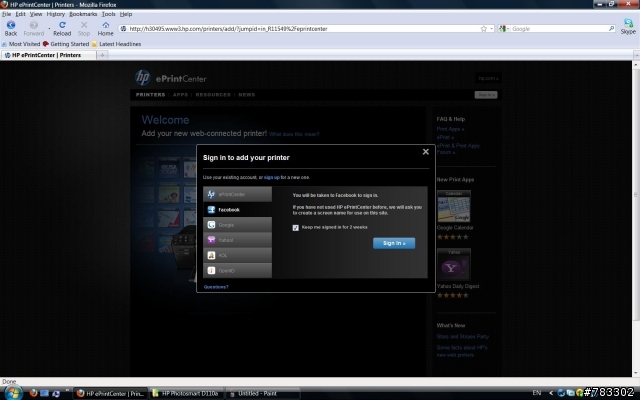640x400 pixels.
Task: Click the site identity icon in the address bar
Action: (123, 29)
